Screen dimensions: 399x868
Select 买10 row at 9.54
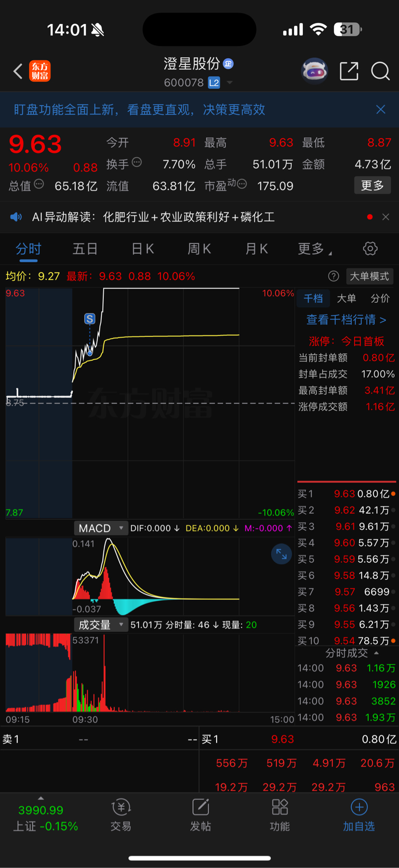347,641
